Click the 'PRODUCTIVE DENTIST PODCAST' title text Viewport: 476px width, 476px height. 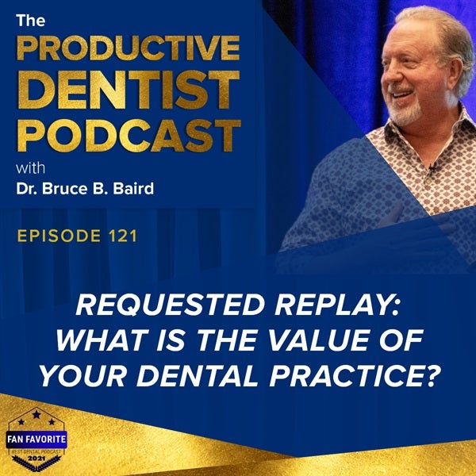click(x=129, y=93)
